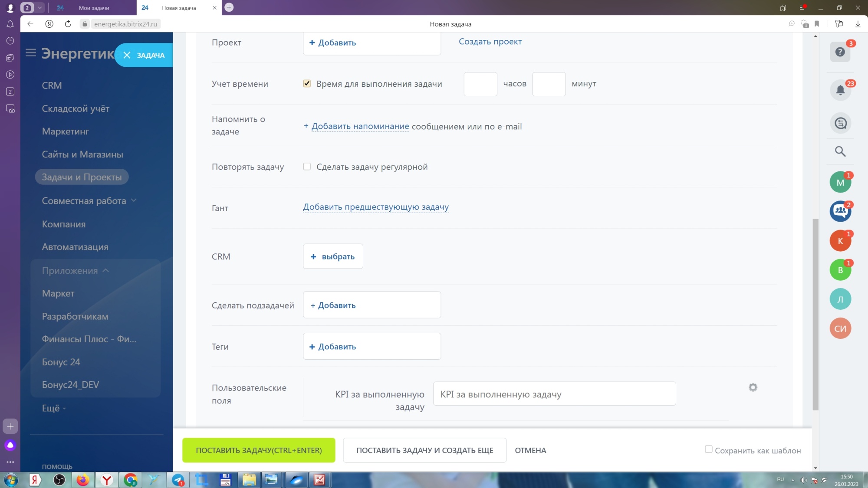The image size is (868, 488).
Task: Launch Telegram from the taskbar
Action: (178, 480)
